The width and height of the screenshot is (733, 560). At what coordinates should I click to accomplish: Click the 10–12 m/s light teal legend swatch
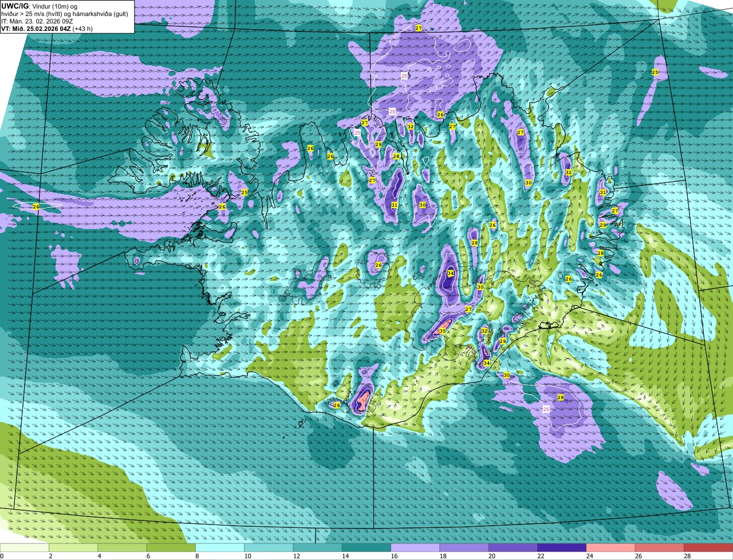pos(269,547)
